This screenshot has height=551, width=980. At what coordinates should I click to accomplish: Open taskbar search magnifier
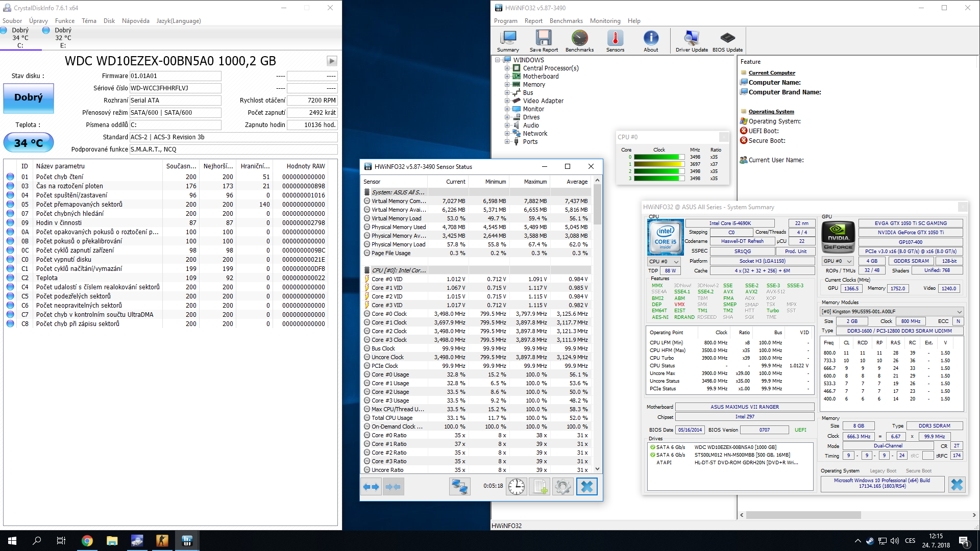pos(37,541)
